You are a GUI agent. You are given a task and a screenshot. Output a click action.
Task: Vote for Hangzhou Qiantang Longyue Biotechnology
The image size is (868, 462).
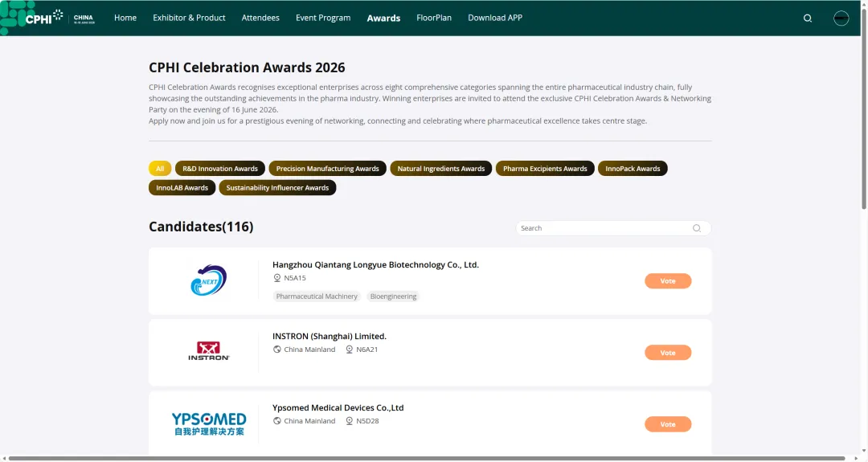click(x=668, y=281)
